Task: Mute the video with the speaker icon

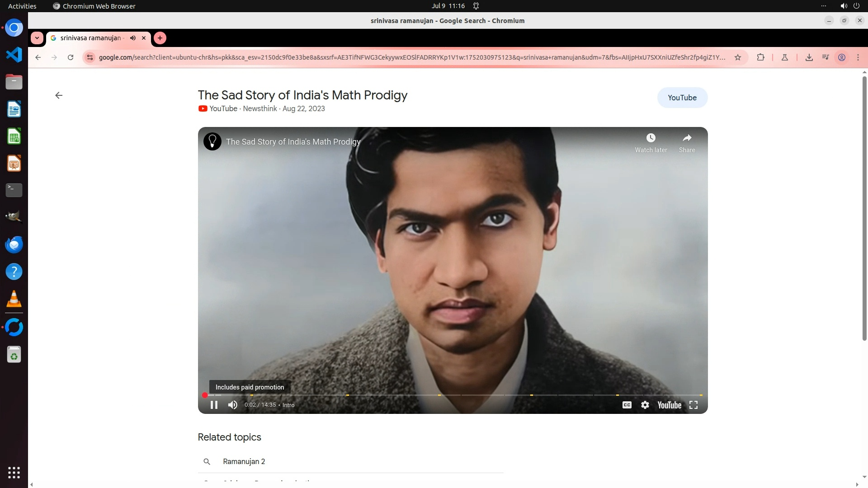Action: click(x=233, y=405)
